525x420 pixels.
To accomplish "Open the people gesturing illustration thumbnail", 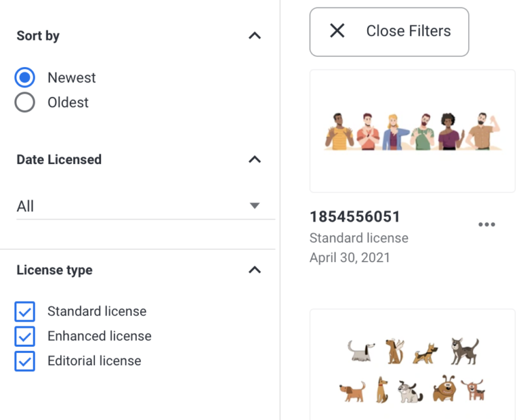I will click(412, 131).
